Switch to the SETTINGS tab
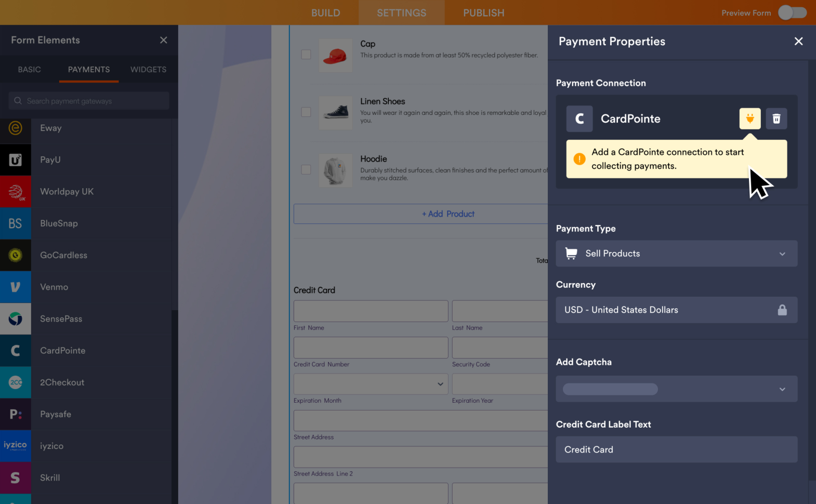Viewport: 816px width, 504px height. 402,12
